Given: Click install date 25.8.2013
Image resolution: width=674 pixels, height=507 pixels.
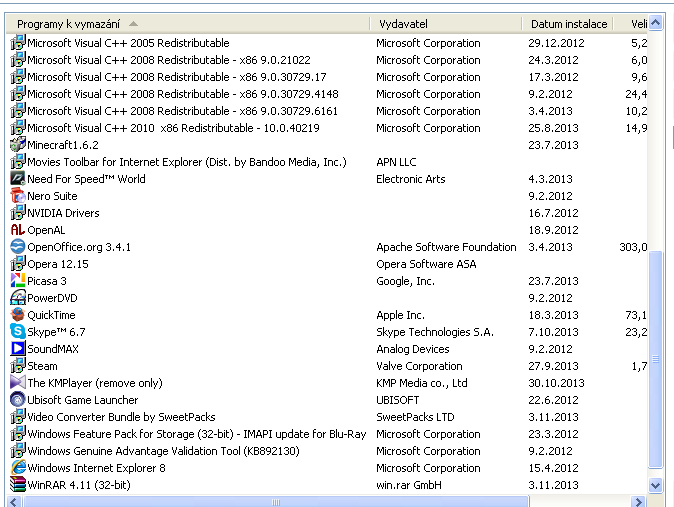Looking at the screenshot, I should click(553, 128).
